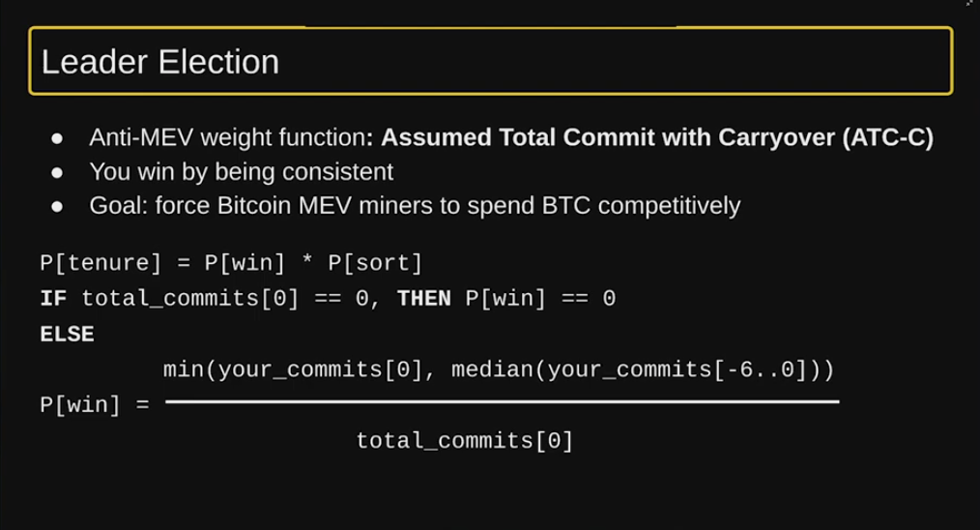Click the "Leader Election" slide title
This screenshot has width=980, height=530.
click(x=160, y=62)
